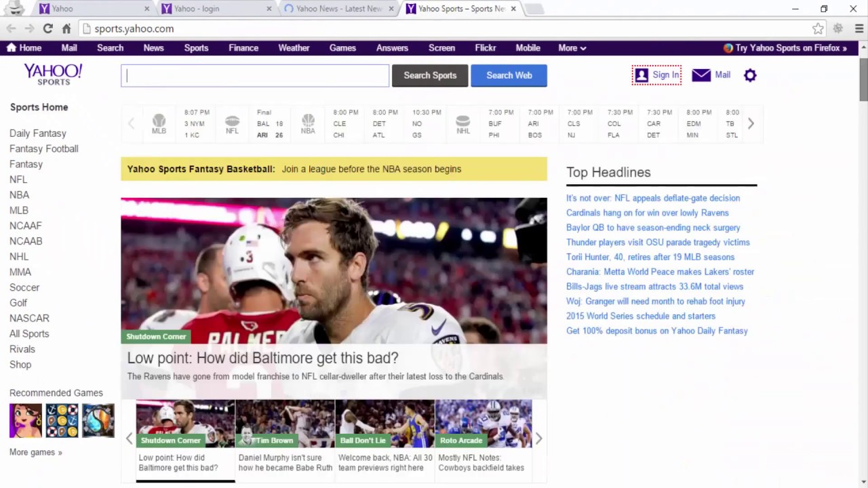Click the Fantasy Basketball join a league banner
Viewport: 868px width, 488px height.
[334, 169]
